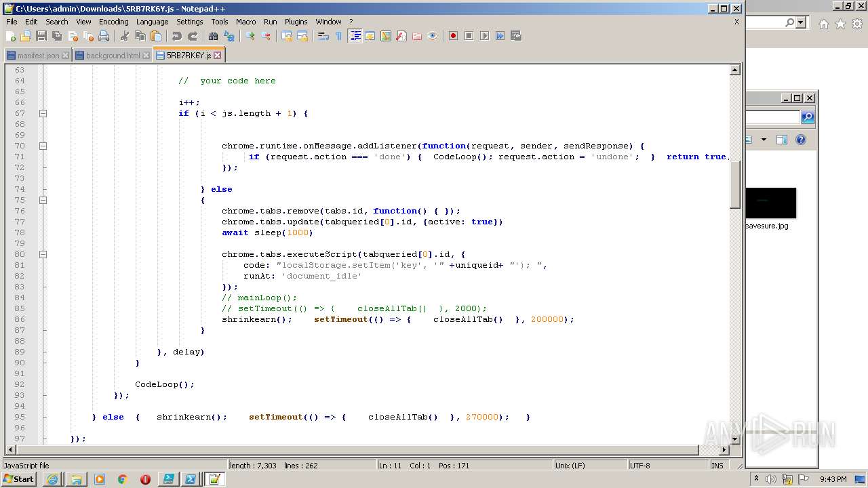Collapse the fold marker at line 80
The width and height of the screenshot is (868, 488).
(43, 254)
